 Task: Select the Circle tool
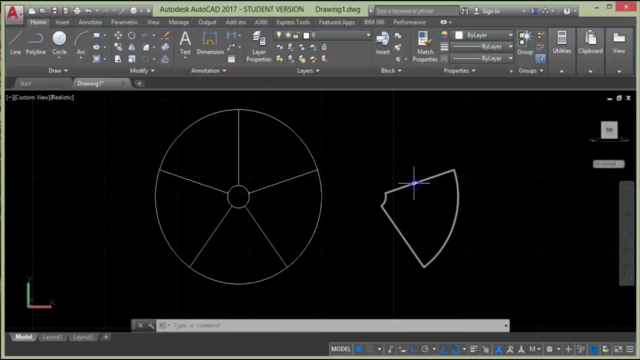(59, 43)
